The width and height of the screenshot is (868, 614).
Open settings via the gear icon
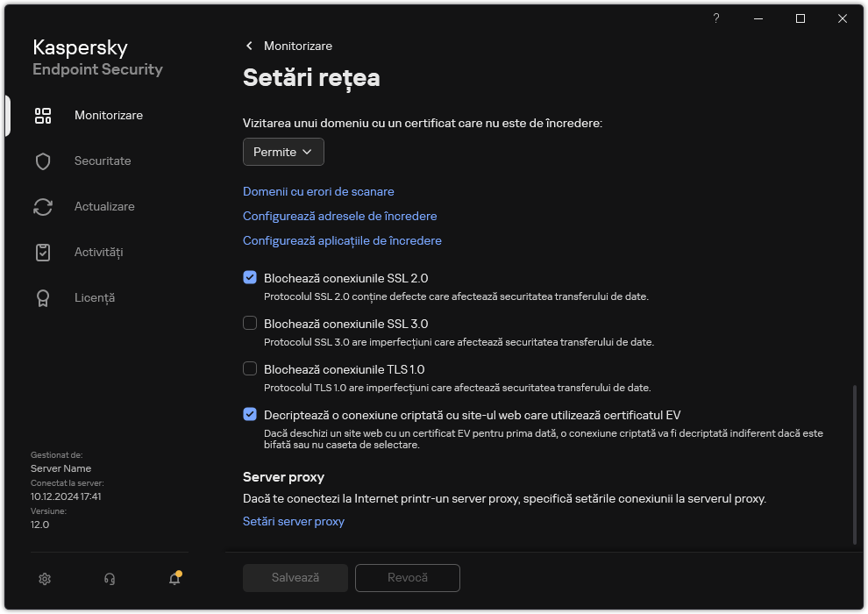(x=45, y=578)
